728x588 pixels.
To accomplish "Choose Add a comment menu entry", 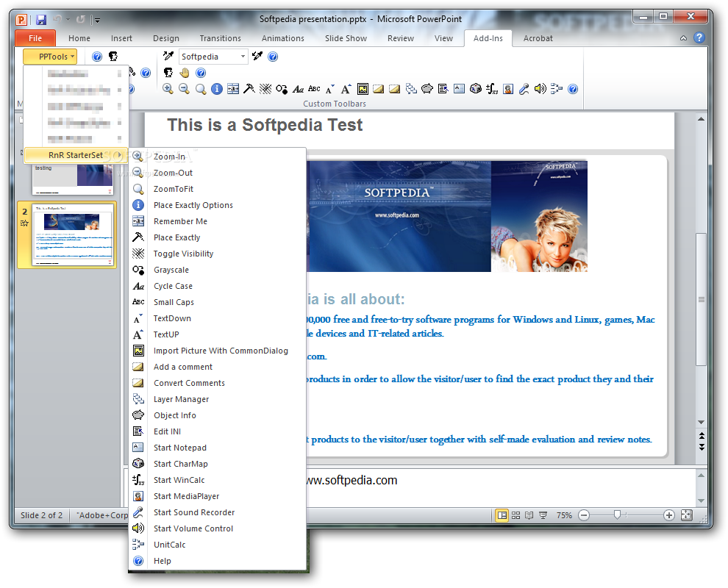I will click(217, 367).
